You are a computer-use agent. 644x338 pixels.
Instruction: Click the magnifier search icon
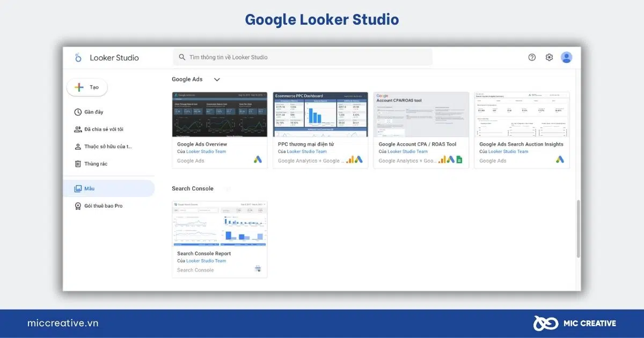click(x=182, y=57)
